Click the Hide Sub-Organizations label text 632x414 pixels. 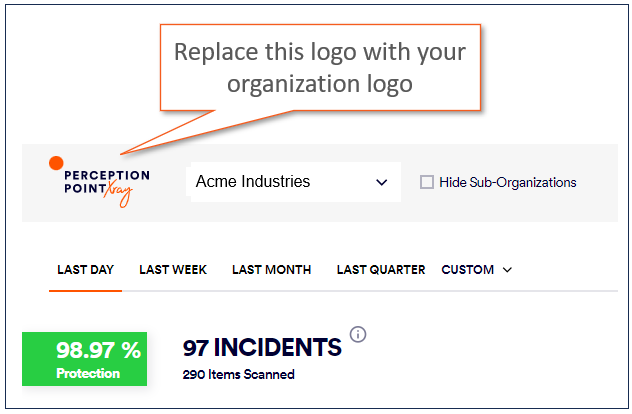point(508,182)
